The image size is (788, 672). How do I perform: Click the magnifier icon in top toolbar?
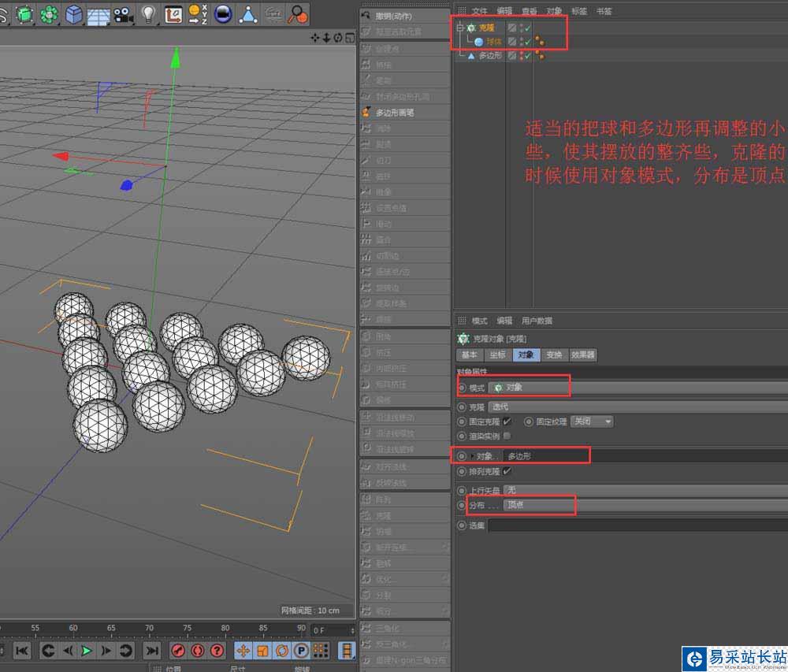[298, 13]
